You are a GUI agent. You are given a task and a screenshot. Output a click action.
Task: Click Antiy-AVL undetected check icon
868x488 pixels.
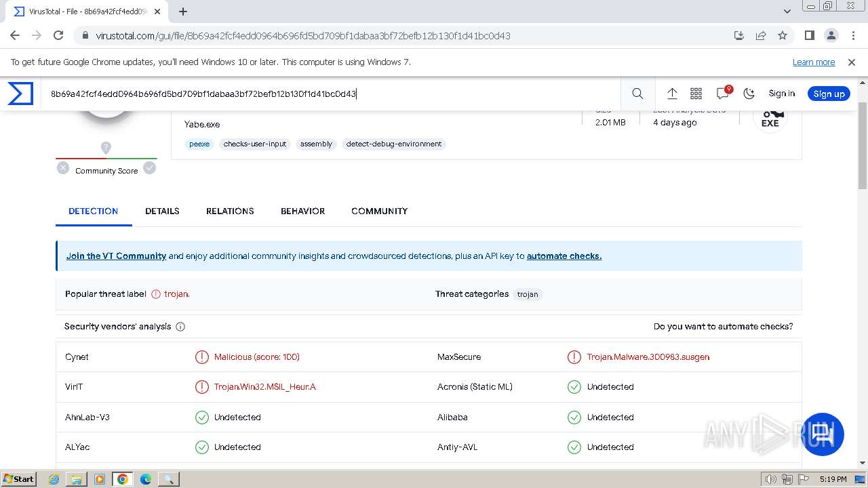coord(574,447)
